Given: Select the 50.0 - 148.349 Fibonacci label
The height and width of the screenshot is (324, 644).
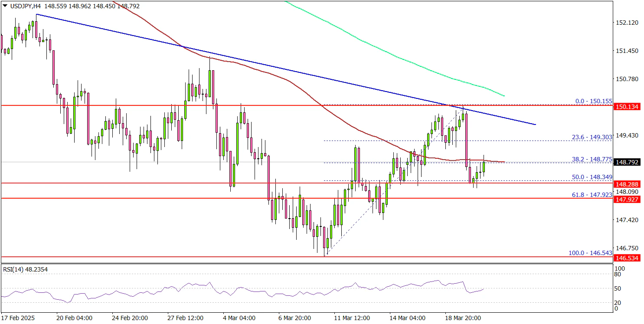Looking at the screenshot, I should (592, 177).
